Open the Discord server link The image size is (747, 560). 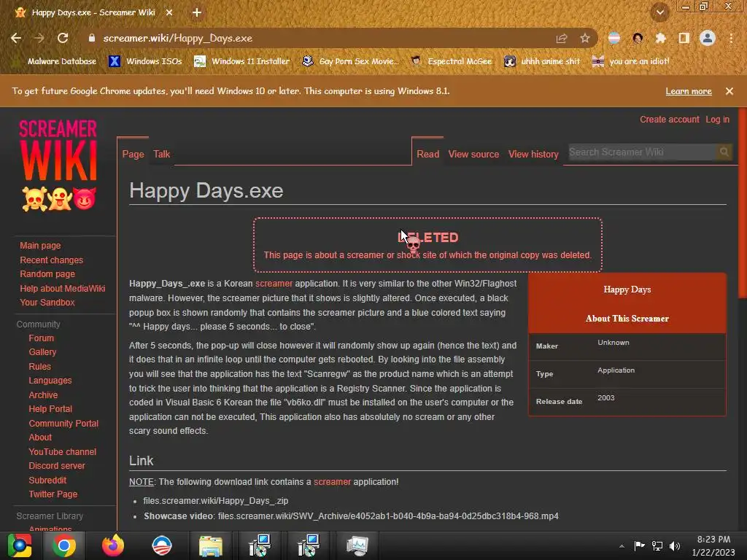pyautogui.click(x=57, y=466)
